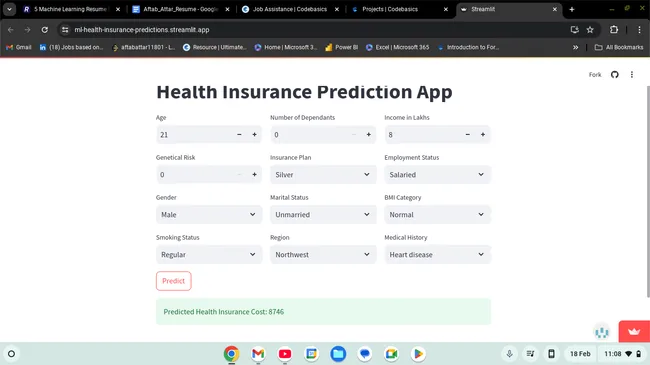Open a new browser tab
Image resolution: width=650 pixels, height=365 pixels.
coord(572,9)
